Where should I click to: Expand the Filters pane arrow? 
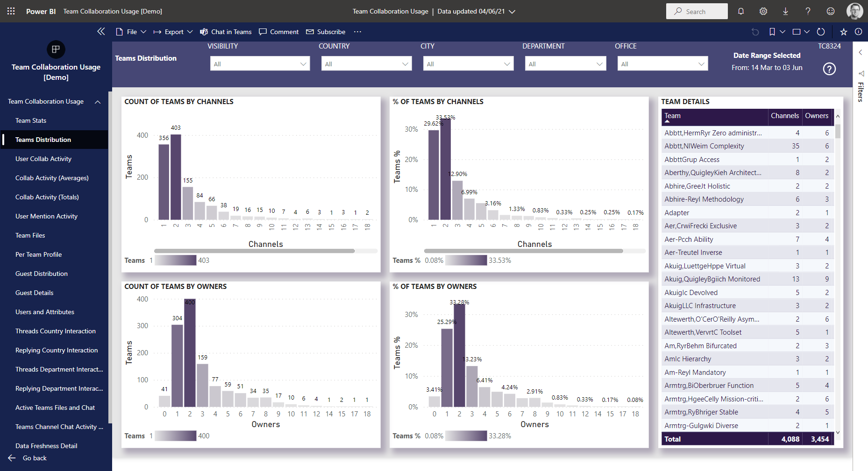[861, 52]
